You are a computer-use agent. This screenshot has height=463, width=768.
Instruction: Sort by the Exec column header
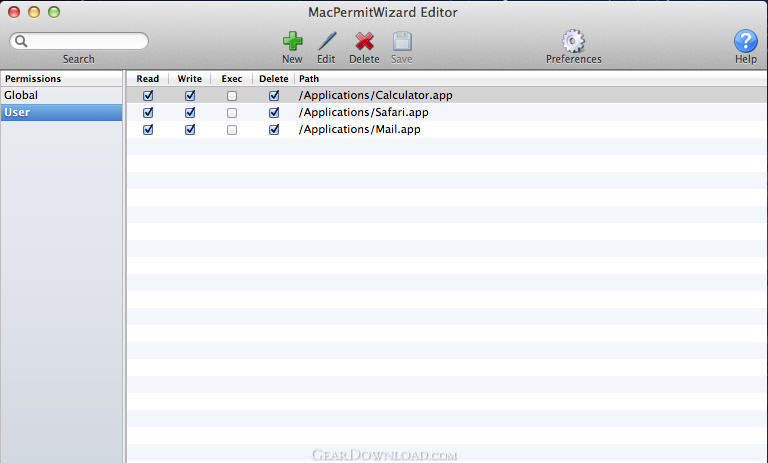232,78
